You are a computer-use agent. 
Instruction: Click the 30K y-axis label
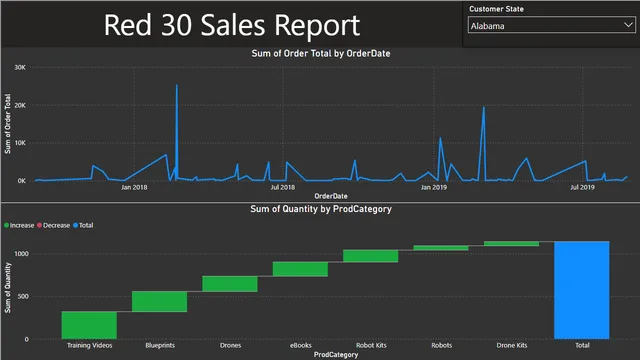tap(20, 67)
